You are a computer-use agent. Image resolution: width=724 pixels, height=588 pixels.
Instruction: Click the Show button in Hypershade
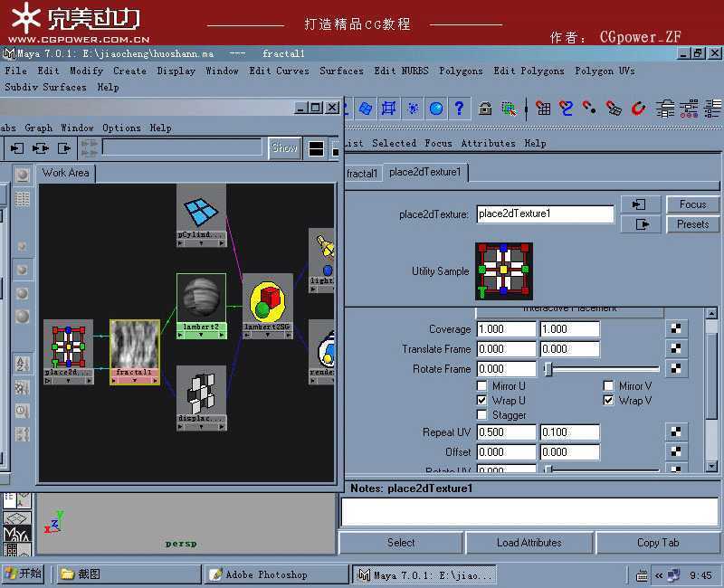(284, 148)
